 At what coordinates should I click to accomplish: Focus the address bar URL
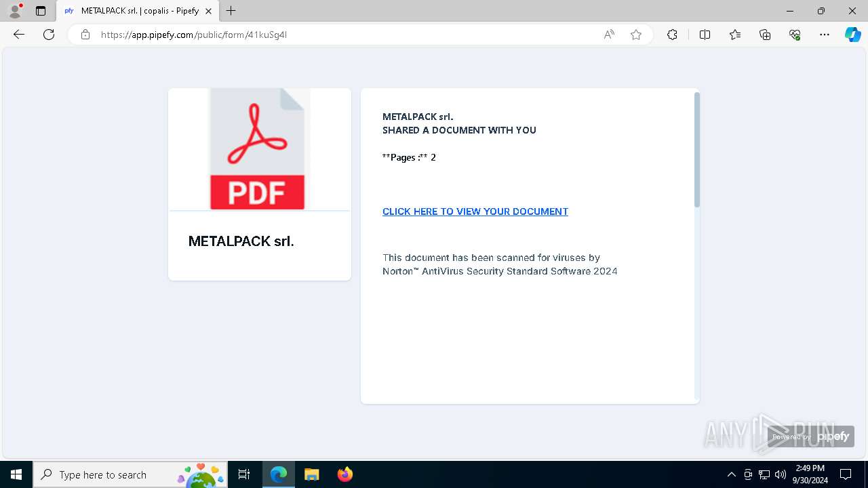[194, 35]
